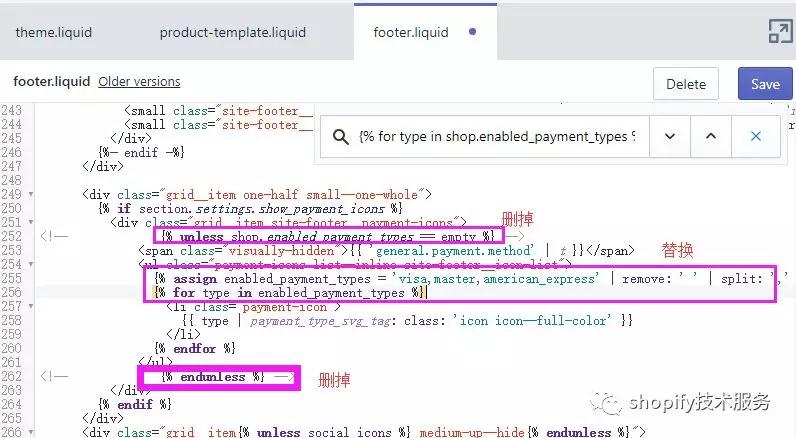Click the grid__item one-half div line
Viewport: 796px width, 438px height.
point(257,194)
